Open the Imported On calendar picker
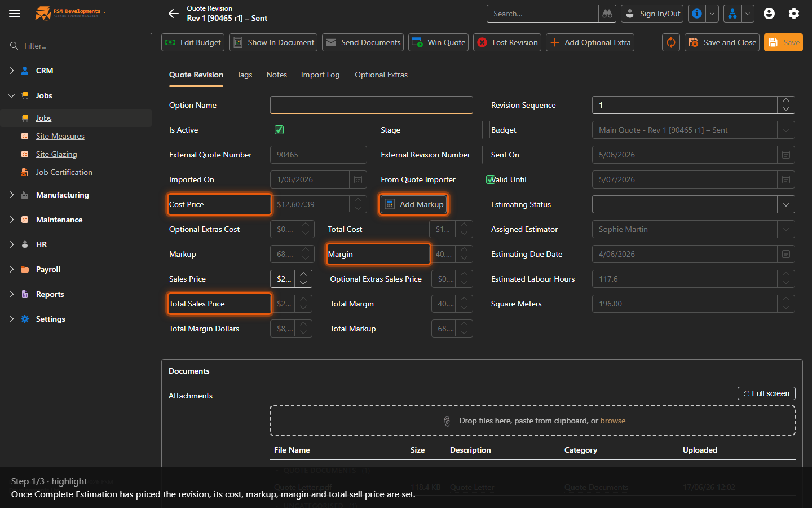Viewport: 812px width, 508px height. [358, 179]
